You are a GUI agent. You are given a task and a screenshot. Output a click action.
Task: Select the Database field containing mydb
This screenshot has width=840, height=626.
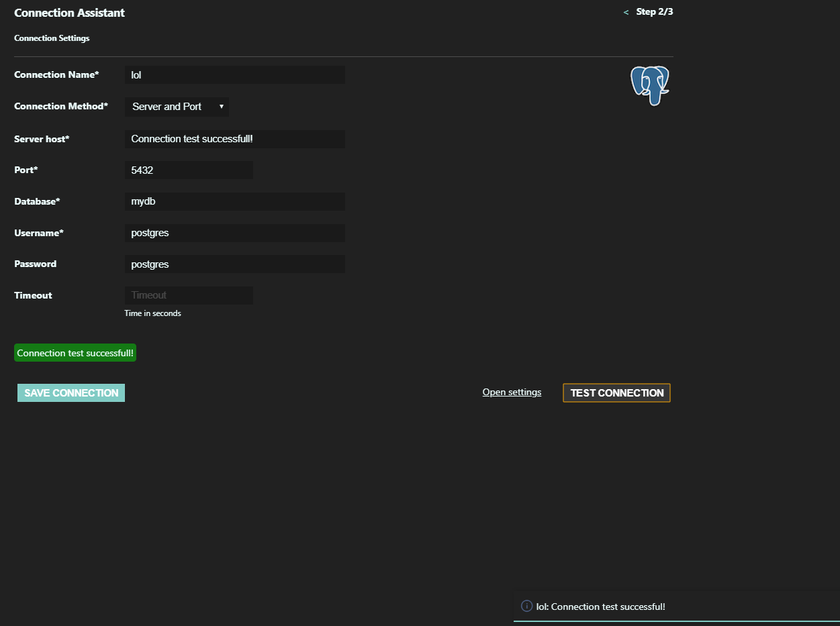click(234, 201)
